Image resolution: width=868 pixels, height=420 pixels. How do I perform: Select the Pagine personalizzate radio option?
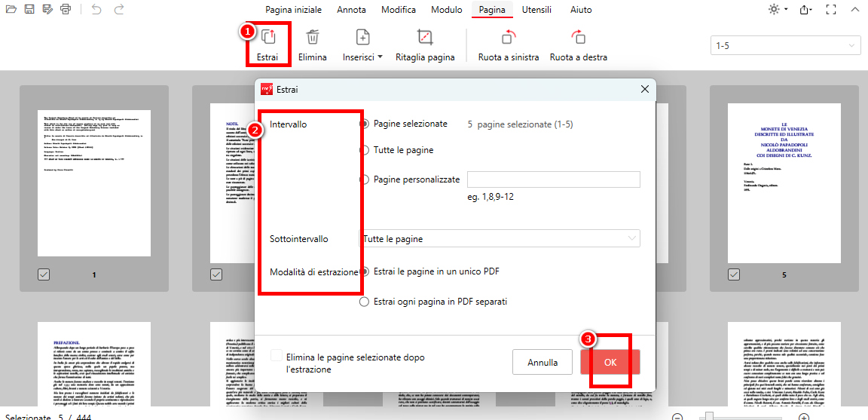coord(364,179)
